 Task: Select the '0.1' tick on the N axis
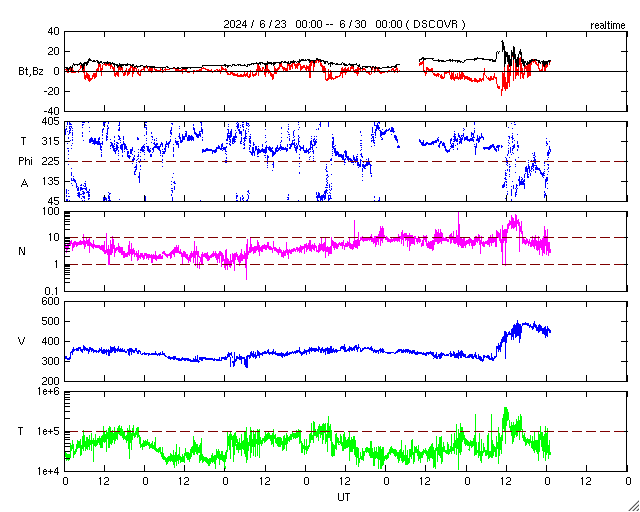point(53,291)
